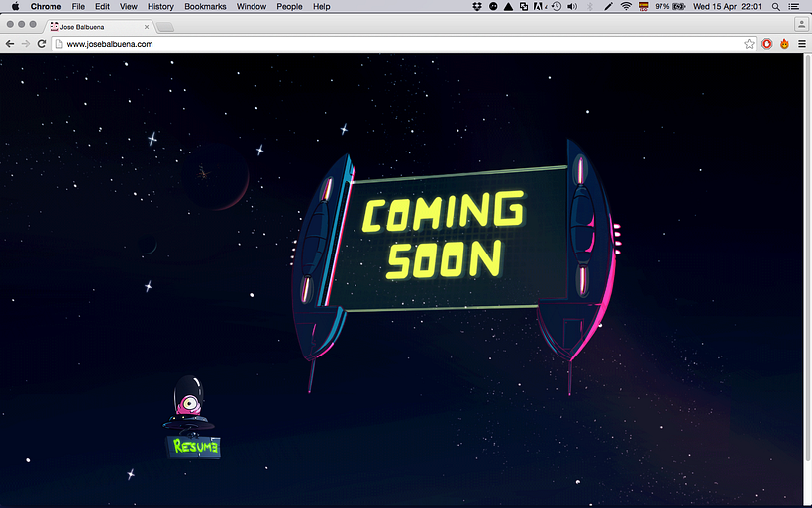Image resolution: width=812 pixels, height=508 pixels.
Task: Open a new tab
Action: [x=165, y=27]
